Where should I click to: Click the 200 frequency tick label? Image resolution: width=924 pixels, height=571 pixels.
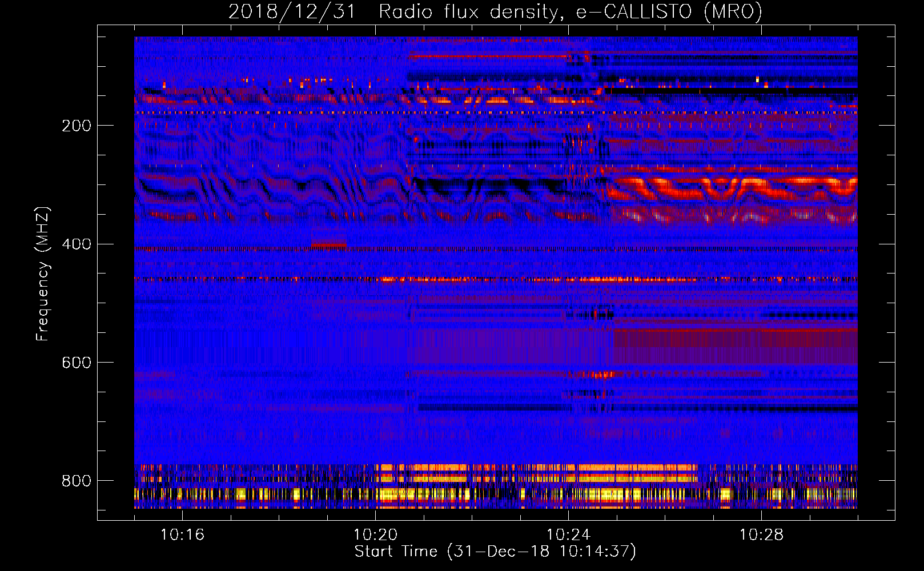(77, 126)
